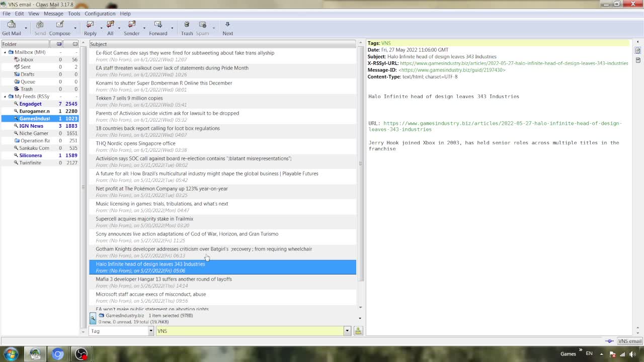Click the unread messages column header icon
Viewport: 644px width, 362px height.
pos(59,44)
